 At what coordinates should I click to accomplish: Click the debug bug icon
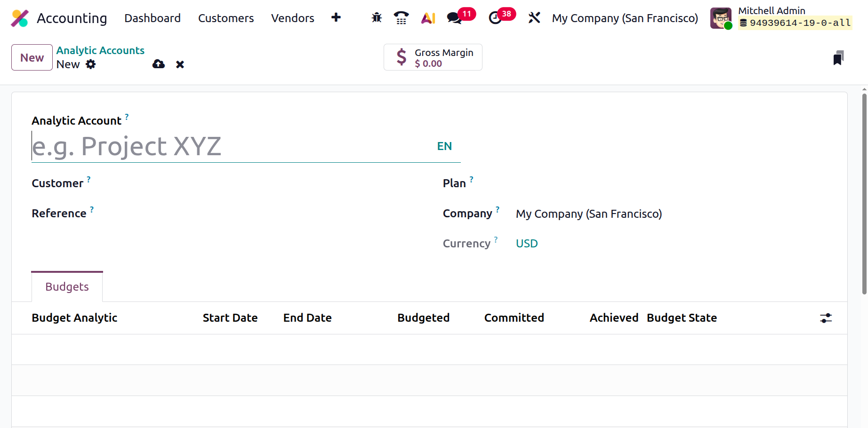pyautogui.click(x=377, y=18)
